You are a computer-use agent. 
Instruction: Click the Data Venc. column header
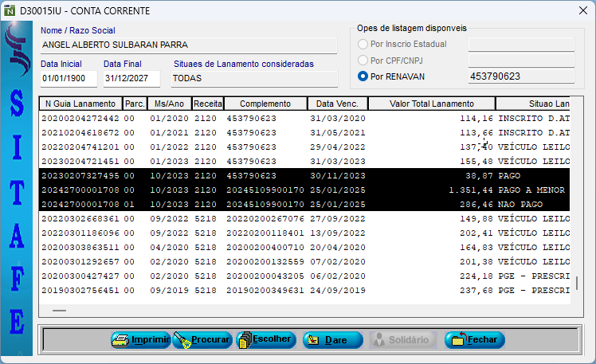click(338, 104)
